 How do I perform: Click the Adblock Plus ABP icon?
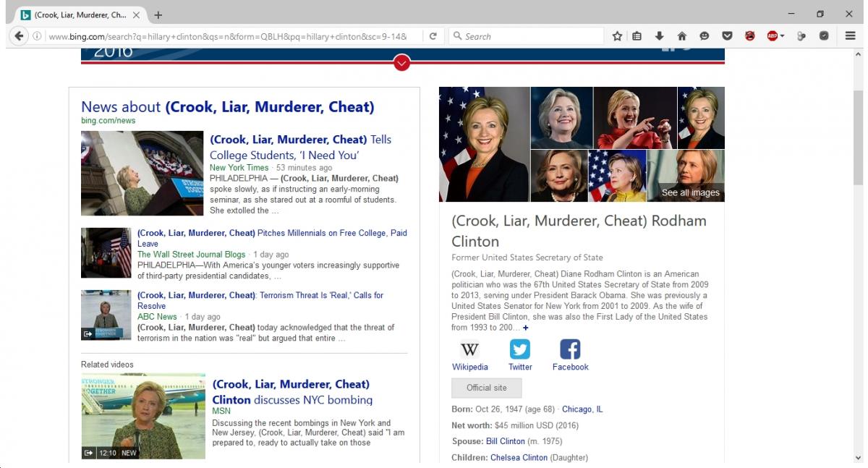pyautogui.click(x=772, y=36)
